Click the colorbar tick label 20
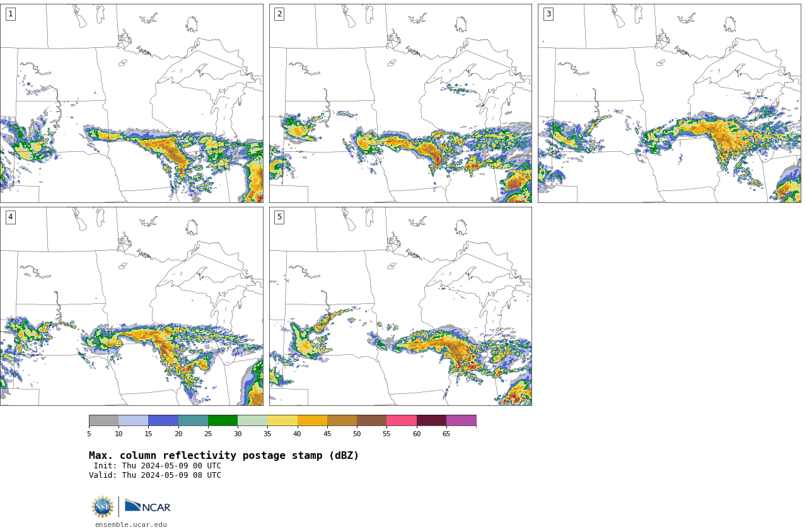The height and width of the screenshot is (532, 807). click(x=178, y=434)
